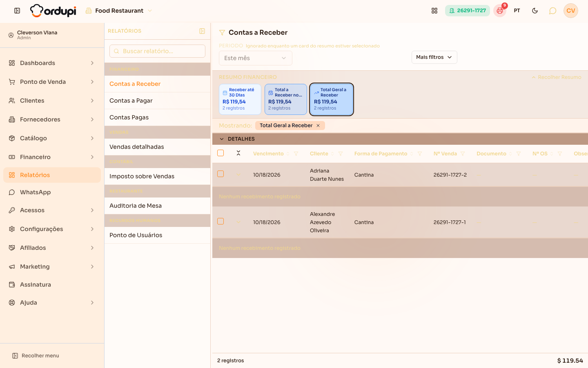Focus the Buscar relatório search field
This screenshot has height=368, width=588.
(x=157, y=51)
